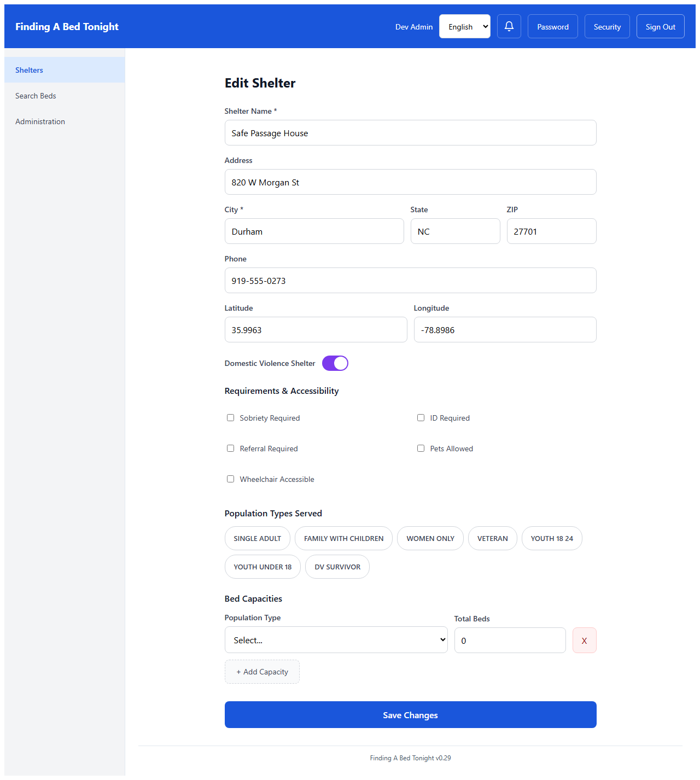Viewport: 700px width, 780px height.
Task: Toggle the DV SURVIVOR population type
Action: 337,567
